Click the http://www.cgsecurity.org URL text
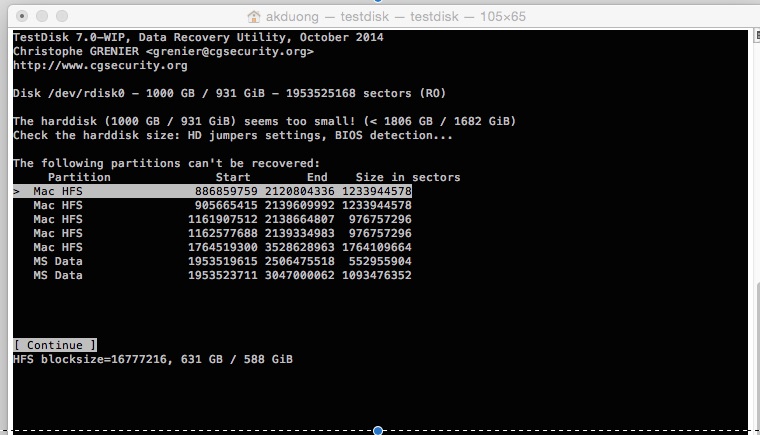The height and width of the screenshot is (435, 760). [x=100, y=65]
